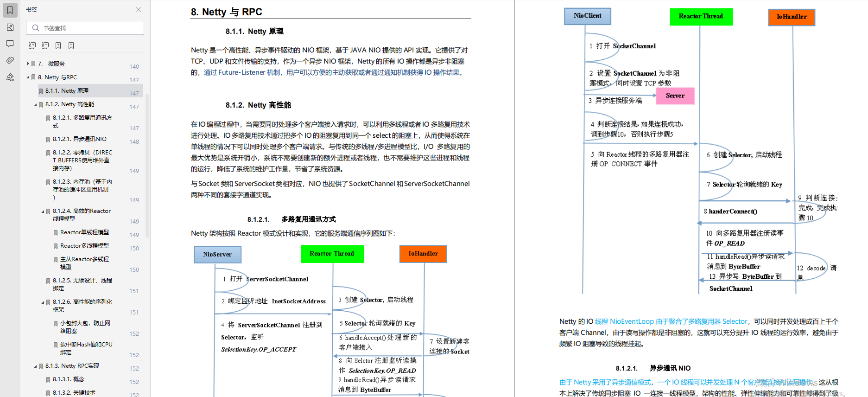Open bookmark Reactor单线程模型
This screenshot has width=868, height=397.
point(84,232)
